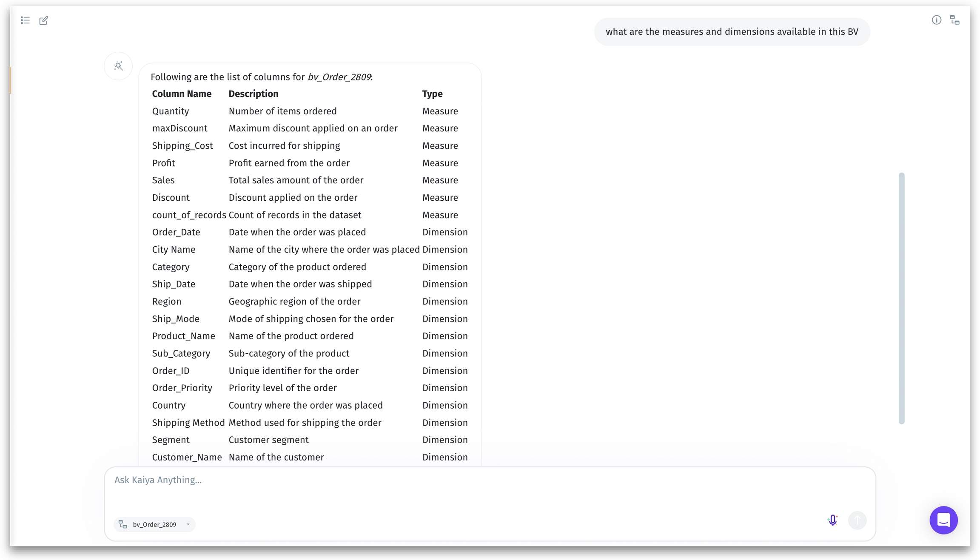The height and width of the screenshot is (560, 980).
Task: Open the purple support chat bubble
Action: [x=943, y=520]
